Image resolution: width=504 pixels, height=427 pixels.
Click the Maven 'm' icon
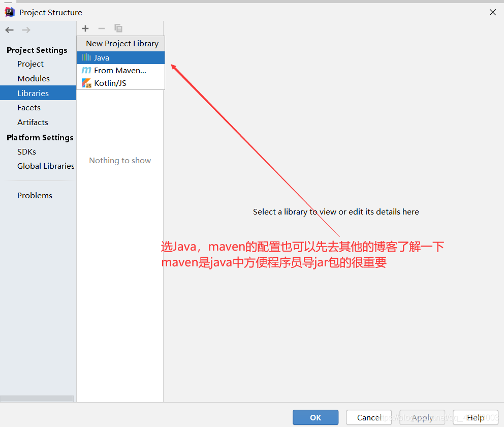click(x=86, y=71)
